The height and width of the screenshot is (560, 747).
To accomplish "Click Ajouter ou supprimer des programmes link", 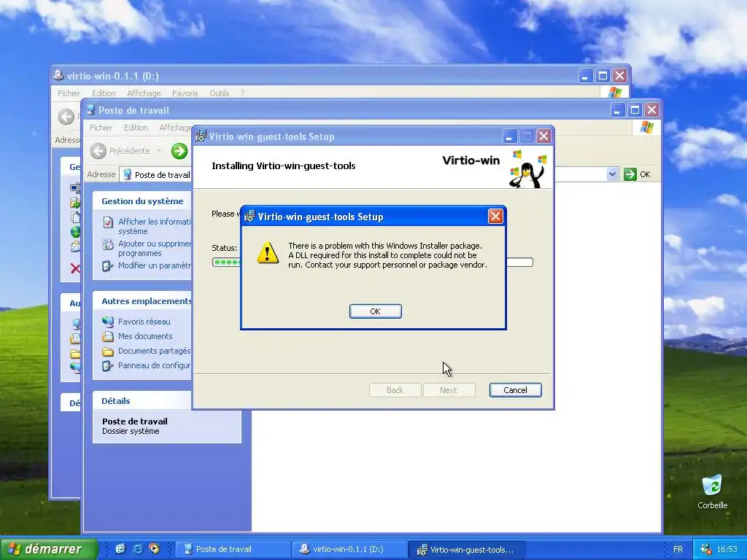I will 155,248.
